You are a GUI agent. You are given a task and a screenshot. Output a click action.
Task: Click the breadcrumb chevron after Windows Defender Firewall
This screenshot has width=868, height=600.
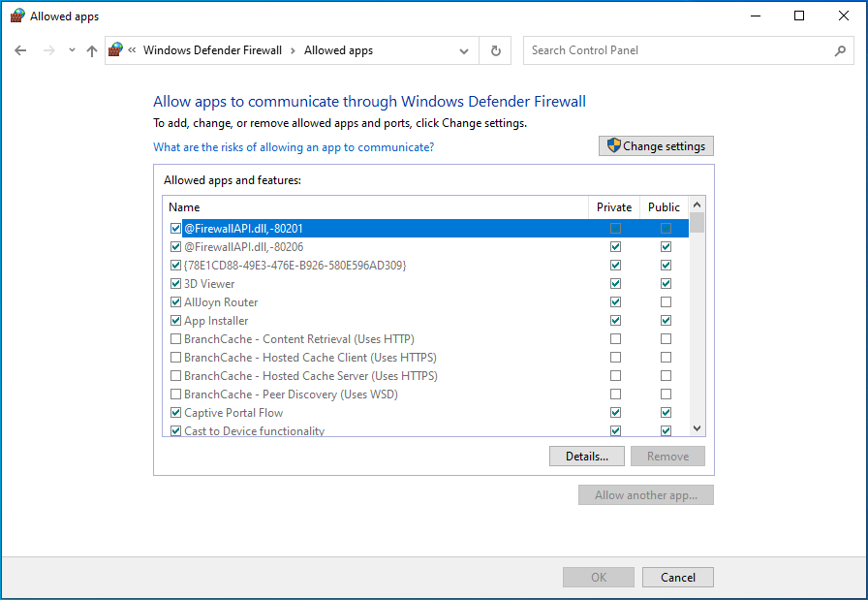tap(294, 50)
